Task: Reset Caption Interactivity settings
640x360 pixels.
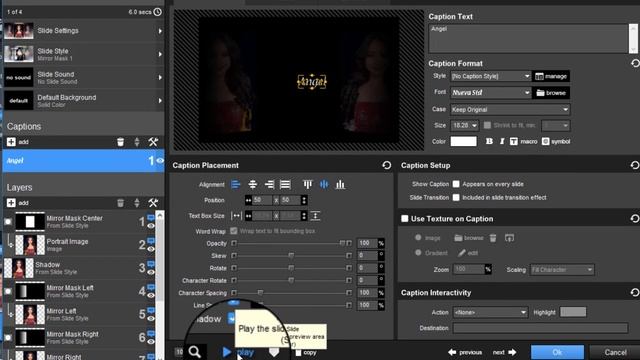Action: coord(635,292)
